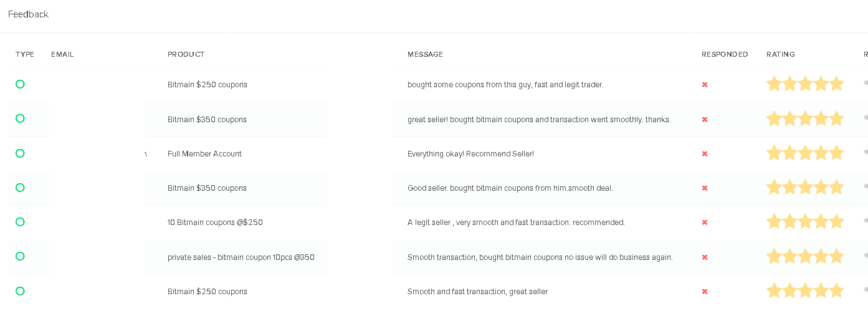The image size is (868, 316).
Task: Click the MESSAGE column header
Action: (x=425, y=54)
